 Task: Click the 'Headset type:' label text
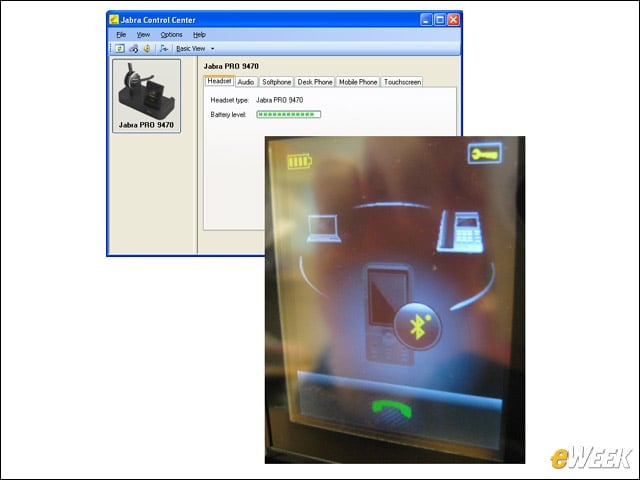tap(230, 100)
